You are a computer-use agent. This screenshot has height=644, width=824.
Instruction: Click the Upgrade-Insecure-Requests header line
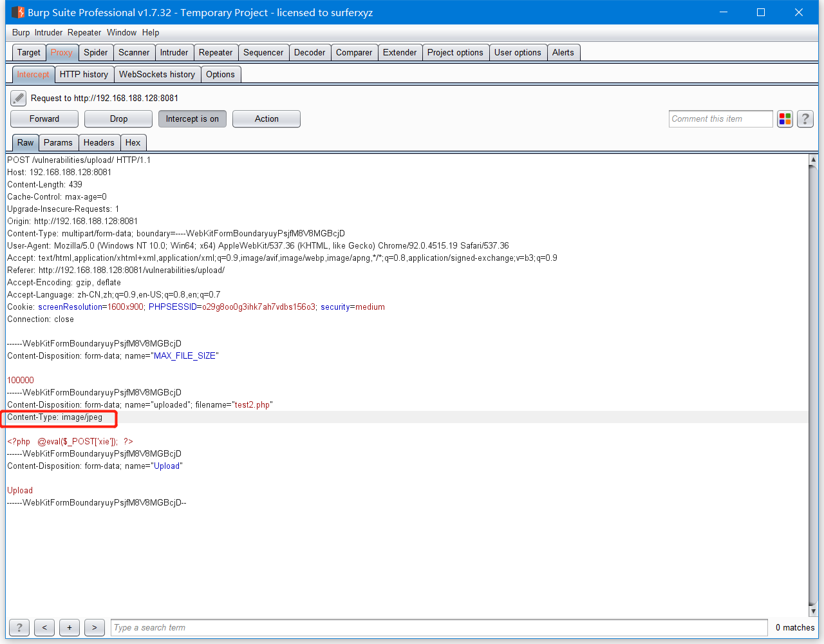(63, 209)
